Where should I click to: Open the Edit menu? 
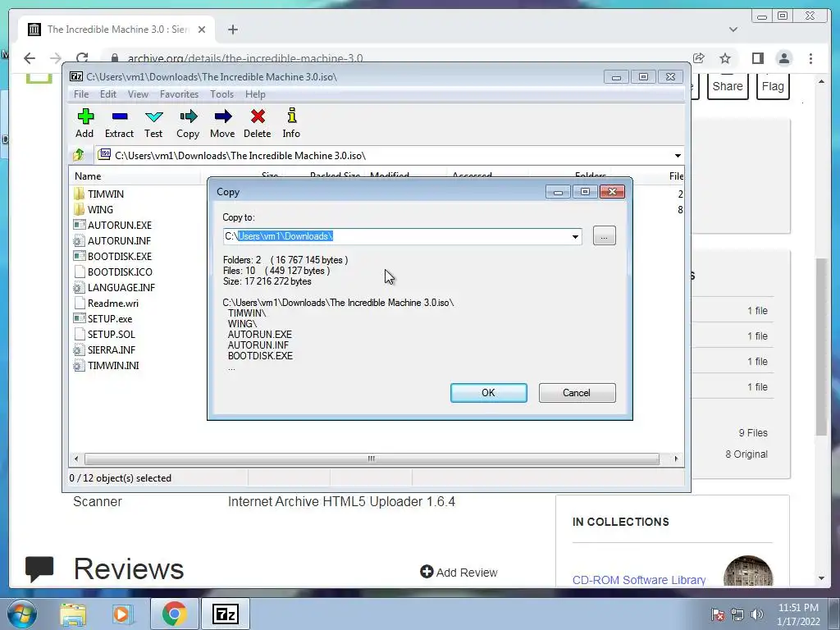tap(107, 94)
